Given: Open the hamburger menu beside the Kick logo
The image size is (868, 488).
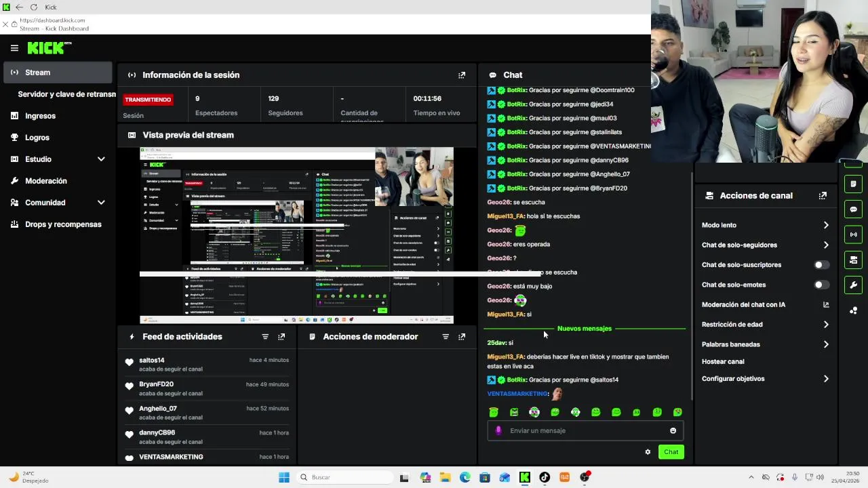Looking at the screenshot, I should point(14,48).
